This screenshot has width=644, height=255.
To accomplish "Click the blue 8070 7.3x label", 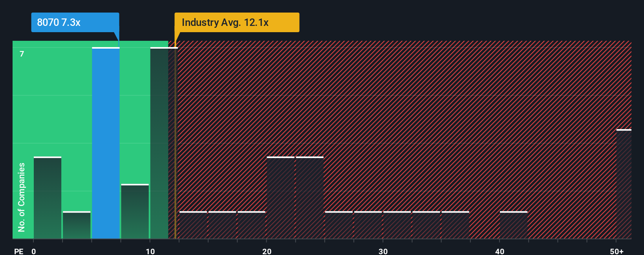I will tap(75, 22).
